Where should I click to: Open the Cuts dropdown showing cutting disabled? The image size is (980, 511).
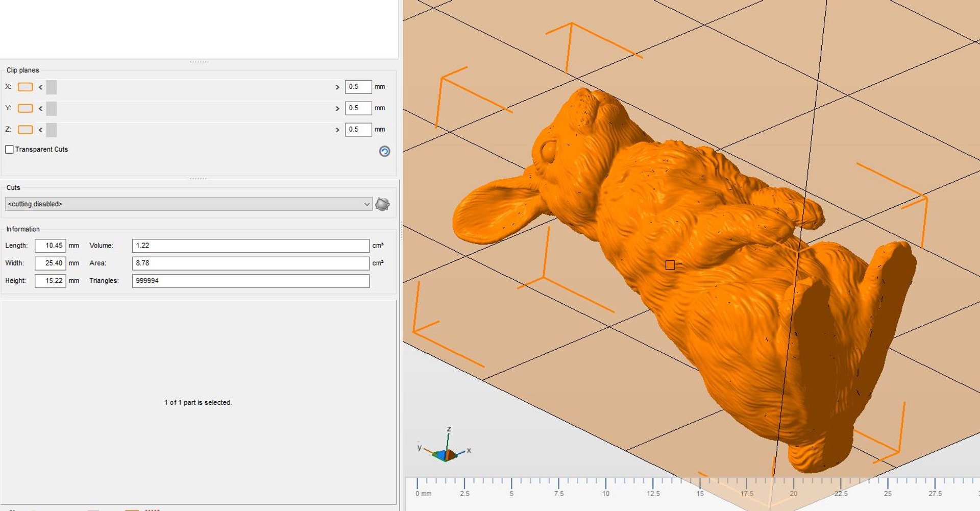tap(188, 204)
